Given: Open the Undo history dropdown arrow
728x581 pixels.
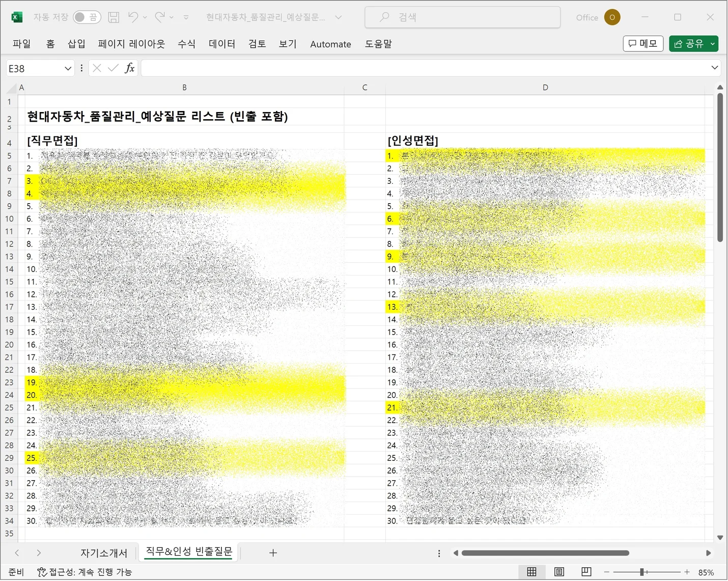Looking at the screenshot, I should coord(145,17).
